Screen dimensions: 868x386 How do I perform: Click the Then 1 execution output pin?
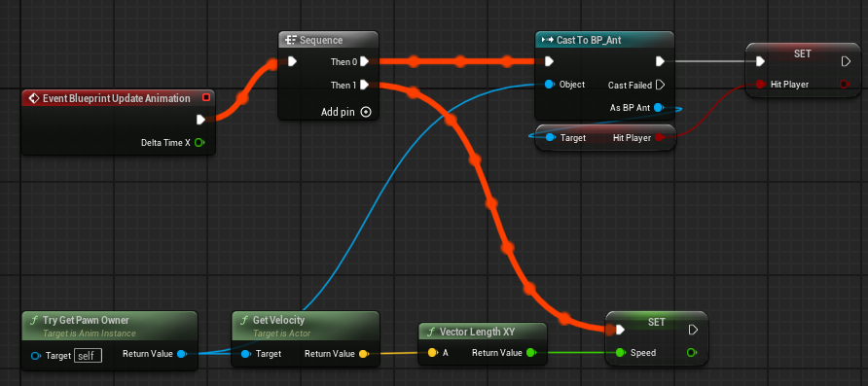tap(364, 85)
